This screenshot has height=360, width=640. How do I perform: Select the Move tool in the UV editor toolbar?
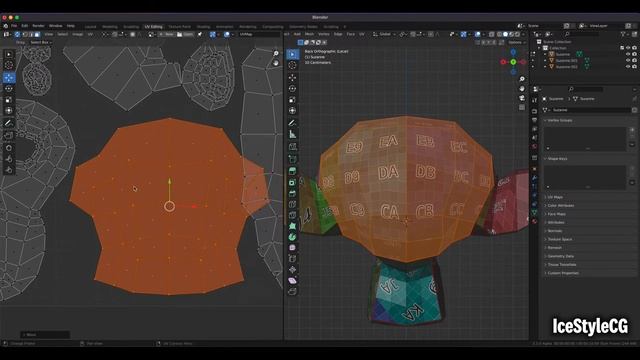click(x=9, y=78)
